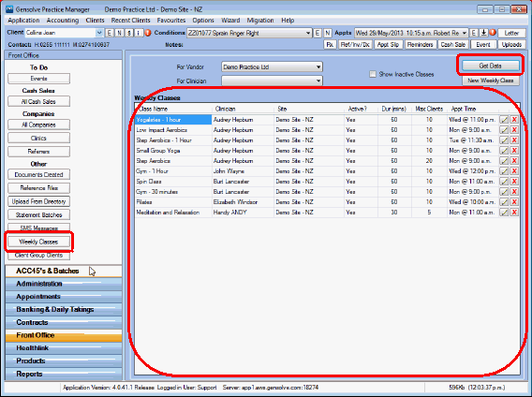Click the conditions N new icon

pos(328,33)
